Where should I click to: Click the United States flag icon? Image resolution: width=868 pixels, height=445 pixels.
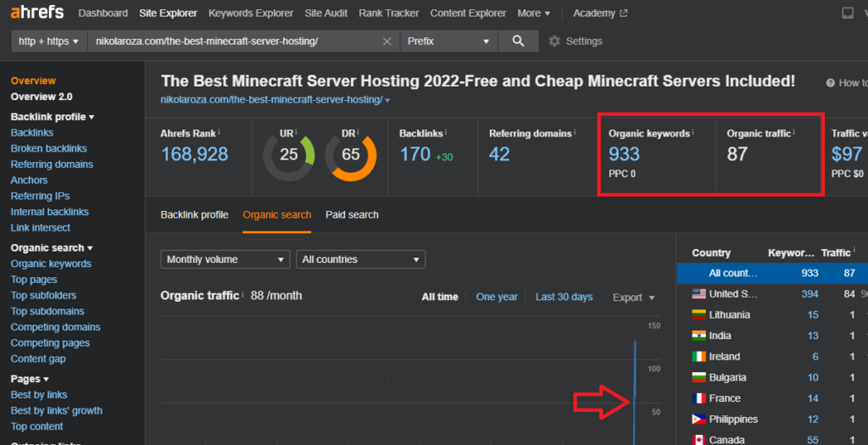coord(698,294)
